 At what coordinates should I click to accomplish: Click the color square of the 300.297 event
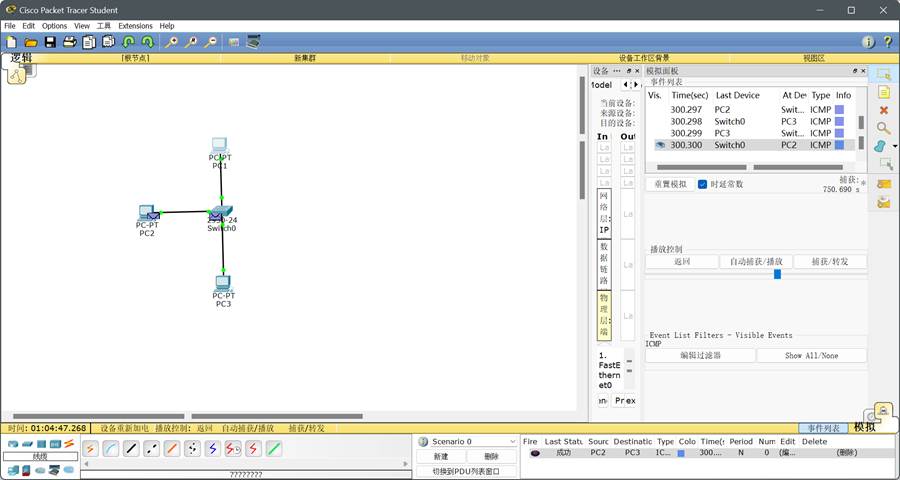pyautogui.click(x=840, y=109)
